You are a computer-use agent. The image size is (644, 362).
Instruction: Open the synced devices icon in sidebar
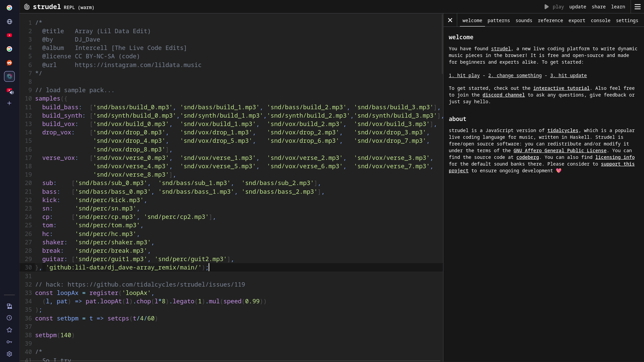[9, 306]
